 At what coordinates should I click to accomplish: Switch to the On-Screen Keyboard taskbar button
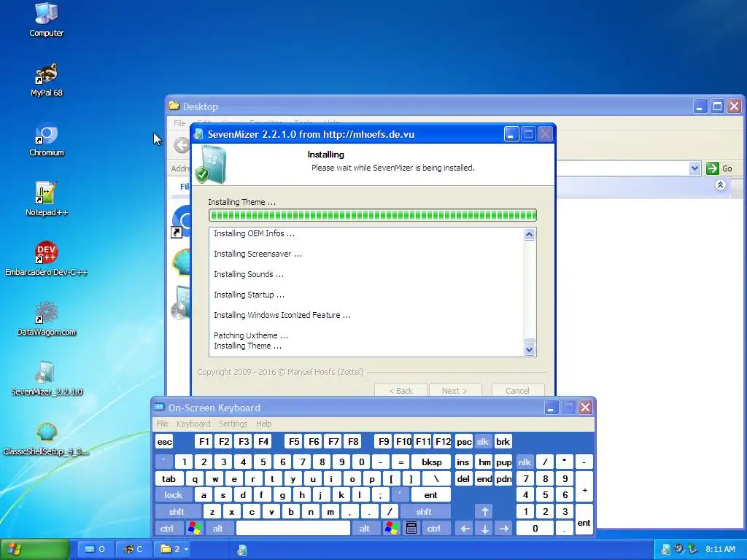pyautogui.click(x=95, y=549)
